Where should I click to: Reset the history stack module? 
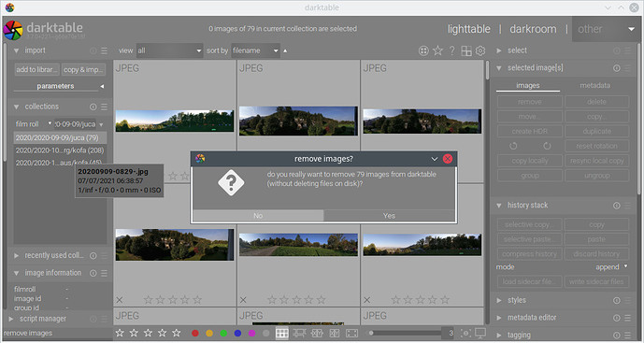(x=617, y=206)
